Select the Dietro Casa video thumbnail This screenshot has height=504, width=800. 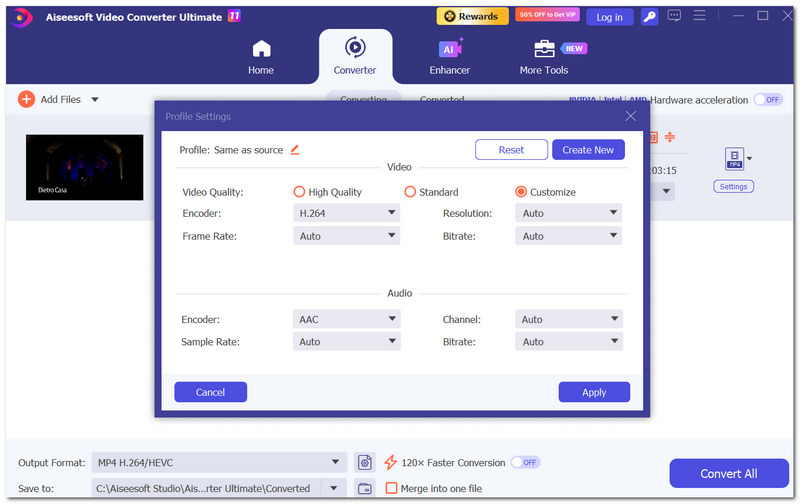click(x=85, y=167)
